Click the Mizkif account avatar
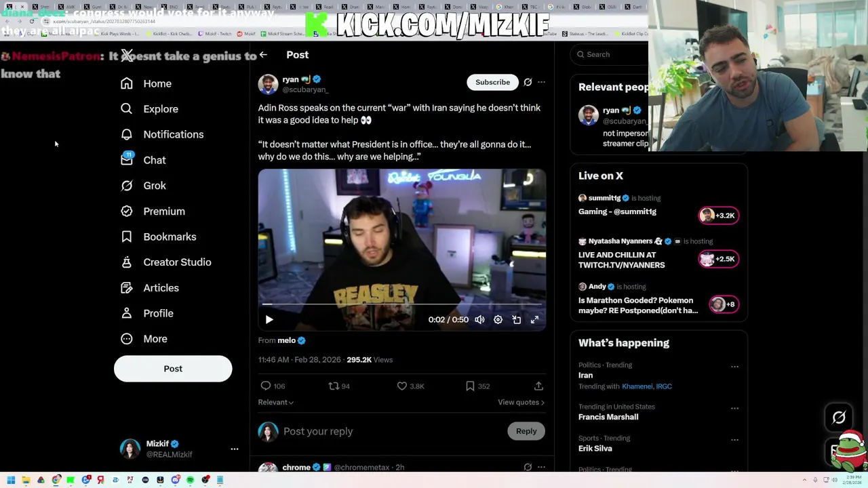The width and height of the screenshot is (868, 488). coord(130,449)
